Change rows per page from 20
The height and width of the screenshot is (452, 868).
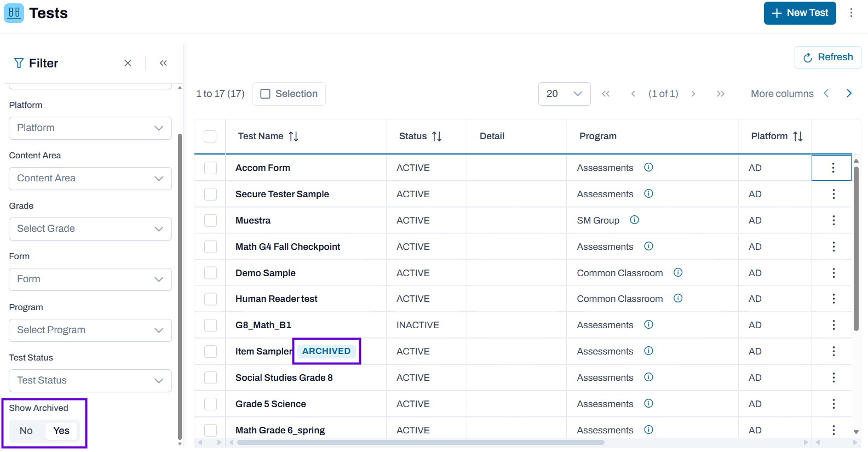(564, 94)
